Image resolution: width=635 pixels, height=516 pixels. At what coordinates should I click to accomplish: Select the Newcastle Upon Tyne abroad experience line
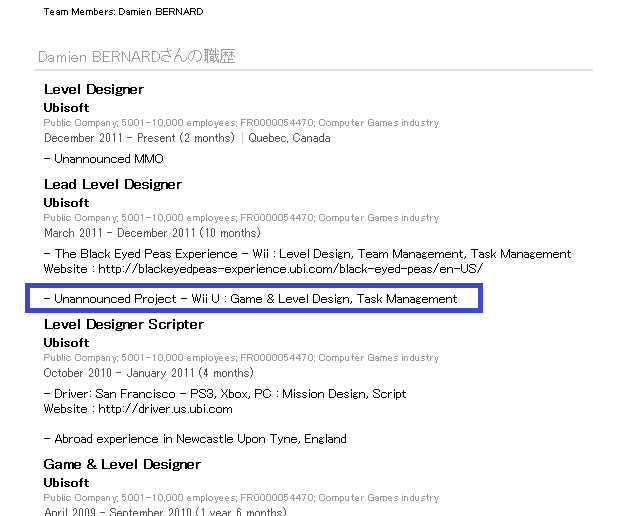click(195, 439)
